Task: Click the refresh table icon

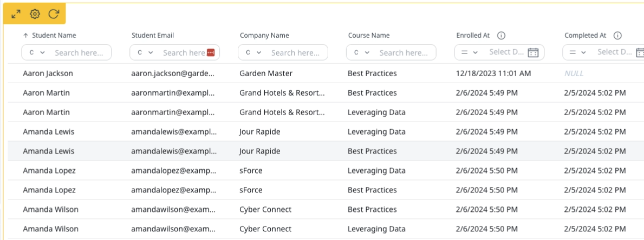Action: (54, 14)
